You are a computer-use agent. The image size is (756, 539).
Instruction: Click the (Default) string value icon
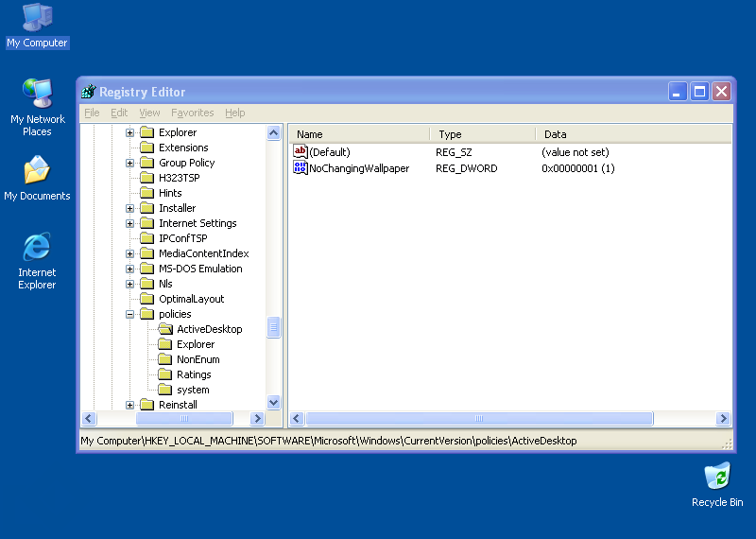click(300, 152)
